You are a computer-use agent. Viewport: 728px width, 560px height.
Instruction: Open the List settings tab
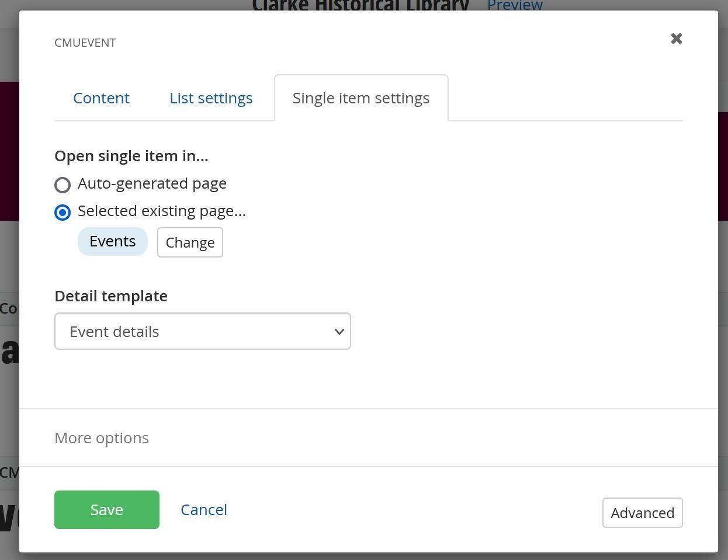pos(211,98)
